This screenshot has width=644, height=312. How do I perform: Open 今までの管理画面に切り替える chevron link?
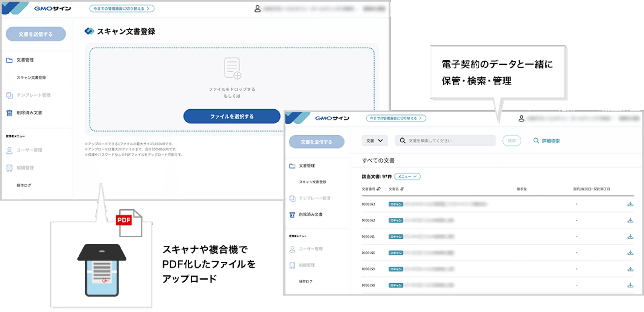point(122,8)
